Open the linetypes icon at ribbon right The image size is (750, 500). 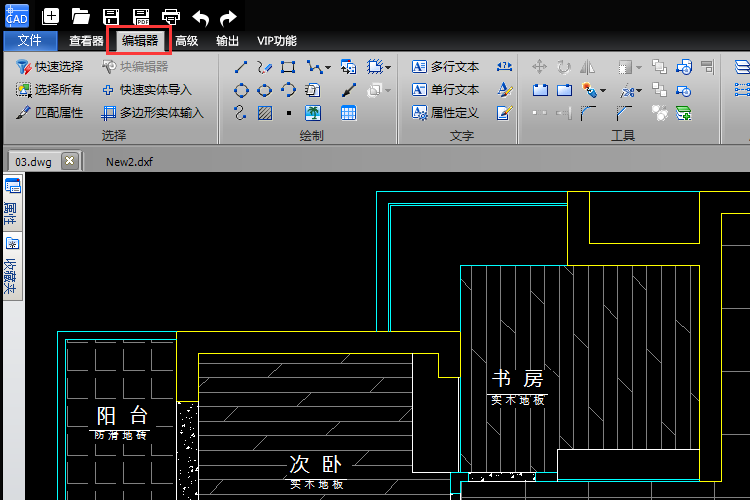pos(742,90)
